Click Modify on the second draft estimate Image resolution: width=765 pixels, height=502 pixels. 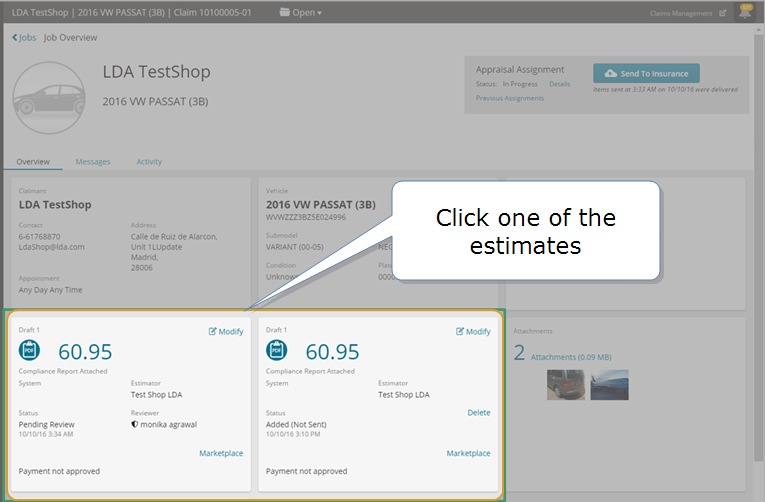pos(473,331)
